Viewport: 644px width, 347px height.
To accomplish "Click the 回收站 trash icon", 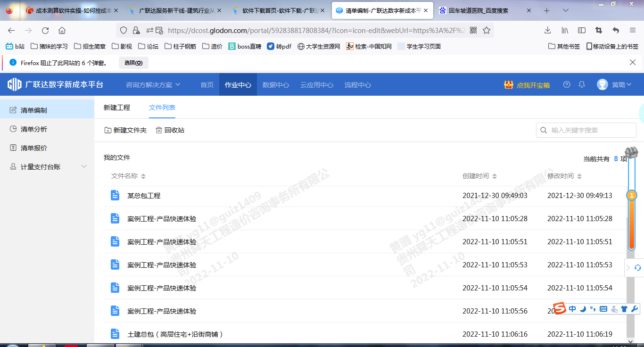I will [159, 130].
